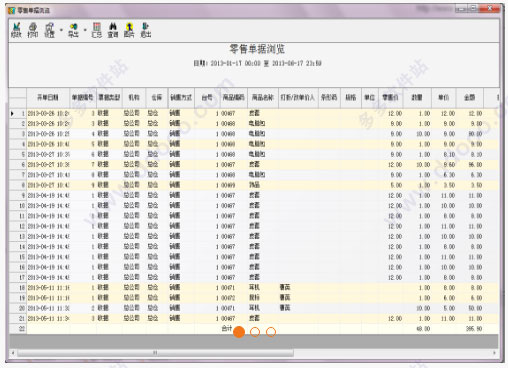Click the 规格 column header
This screenshot has height=368, width=508.
point(351,97)
